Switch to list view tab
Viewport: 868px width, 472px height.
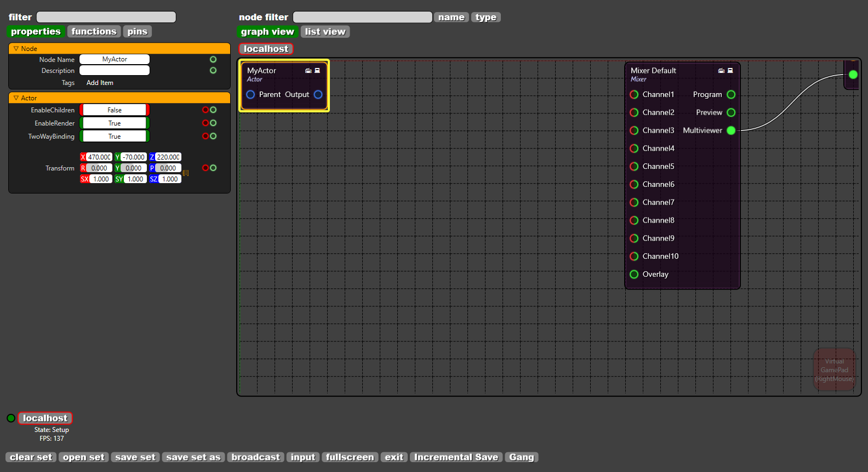(325, 32)
